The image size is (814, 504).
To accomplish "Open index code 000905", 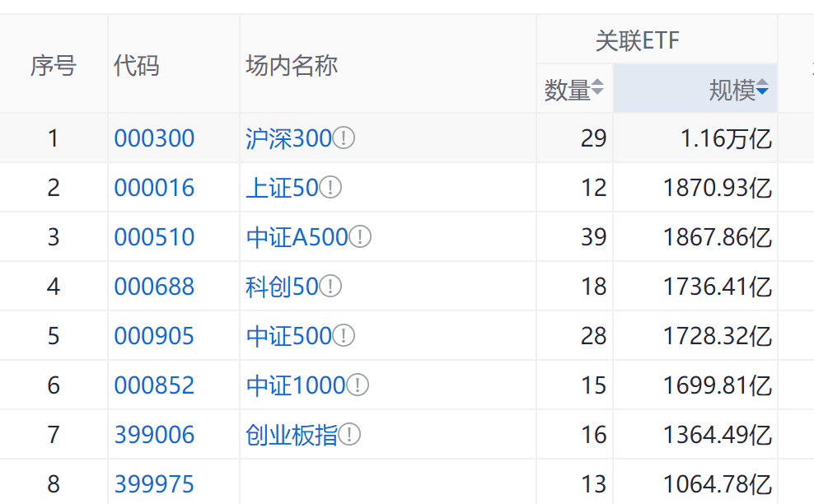I will [154, 336].
